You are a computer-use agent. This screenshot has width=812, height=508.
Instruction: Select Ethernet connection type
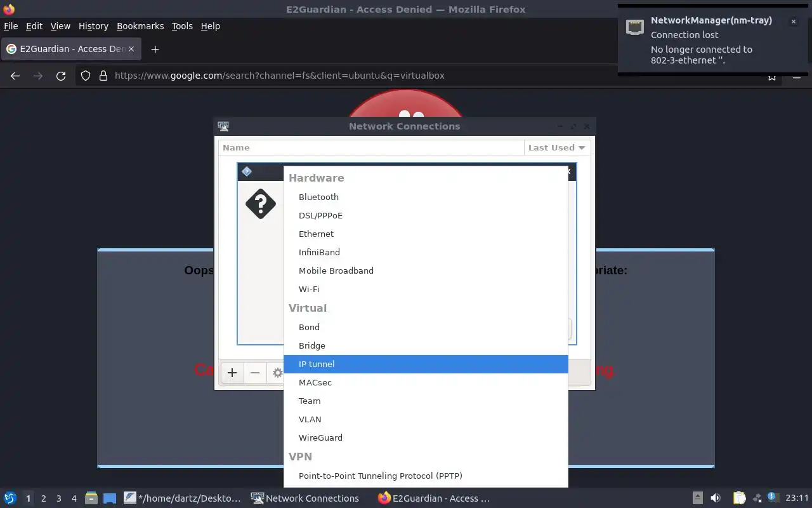pos(426,234)
